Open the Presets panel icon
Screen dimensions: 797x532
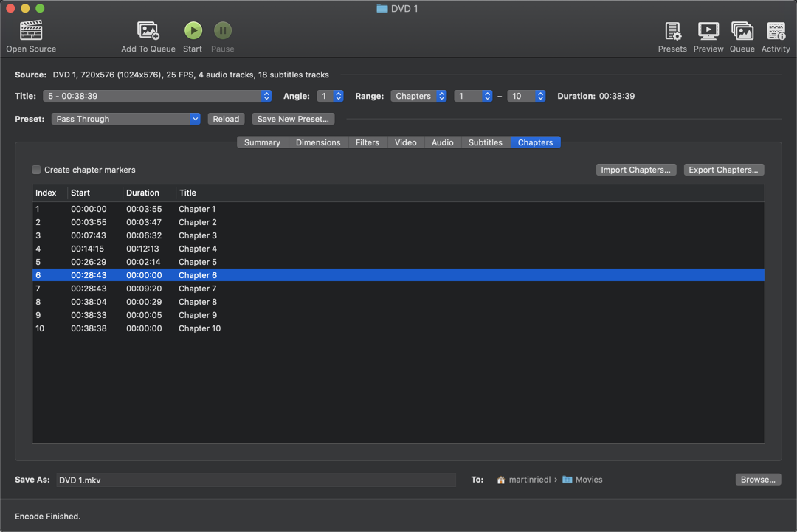pyautogui.click(x=672, y=33)
